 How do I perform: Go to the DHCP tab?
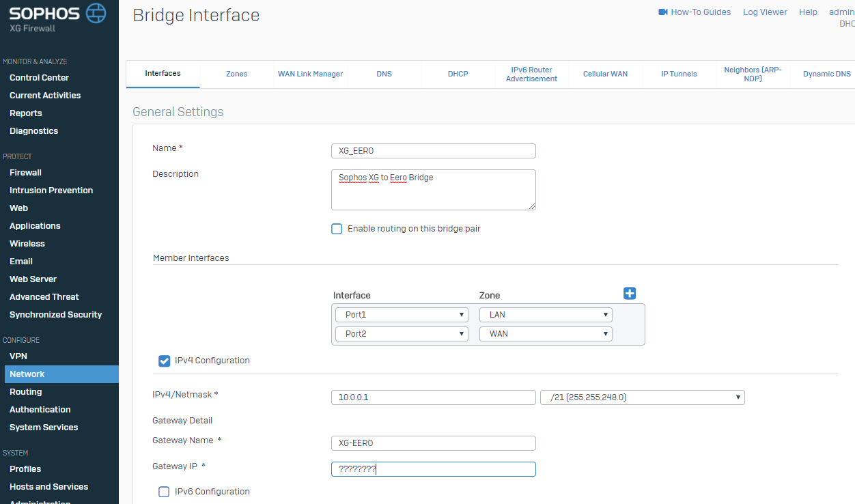pos(458,74)
